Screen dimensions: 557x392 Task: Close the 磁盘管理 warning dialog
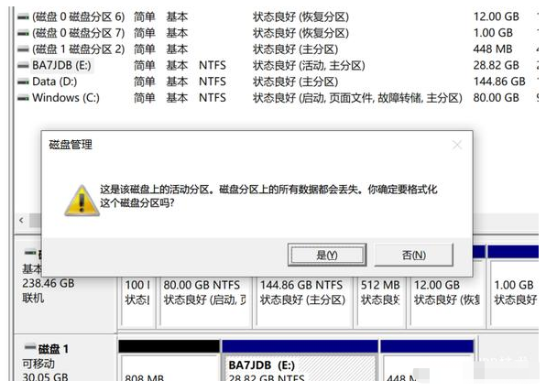click(x=457, y=145)
